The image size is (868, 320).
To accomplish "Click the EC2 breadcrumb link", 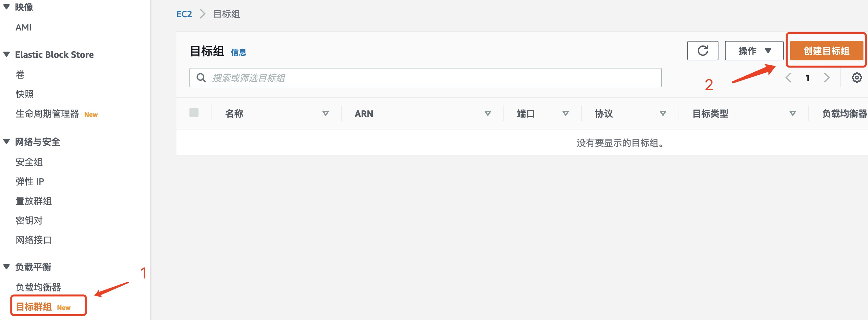I will pyautogui.click(x=184, y=14).
